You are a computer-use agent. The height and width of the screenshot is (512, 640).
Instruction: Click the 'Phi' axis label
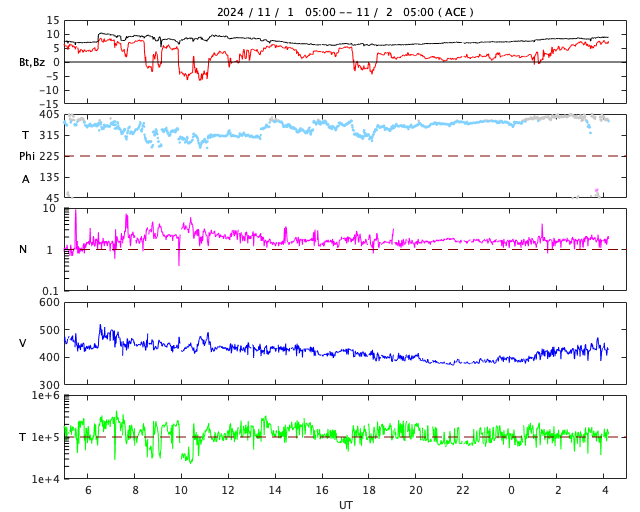(x=27, y=156)
